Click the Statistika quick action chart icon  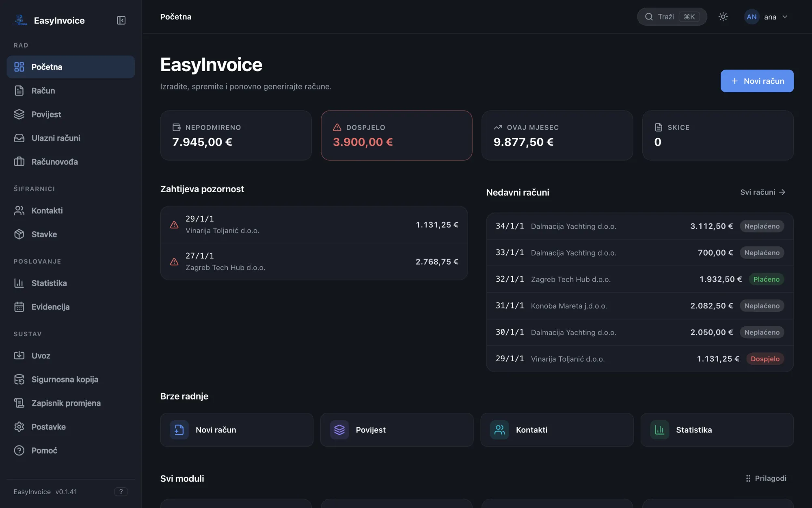click(660, 430)
